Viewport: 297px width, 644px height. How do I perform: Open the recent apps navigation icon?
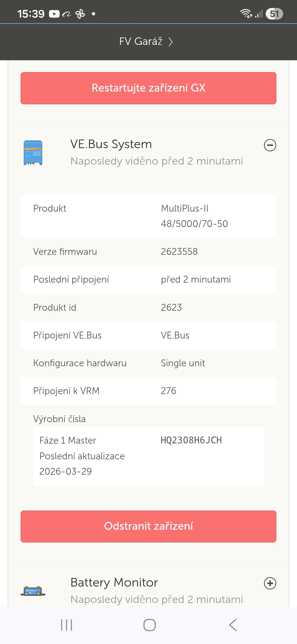click(x=67, y=625)
